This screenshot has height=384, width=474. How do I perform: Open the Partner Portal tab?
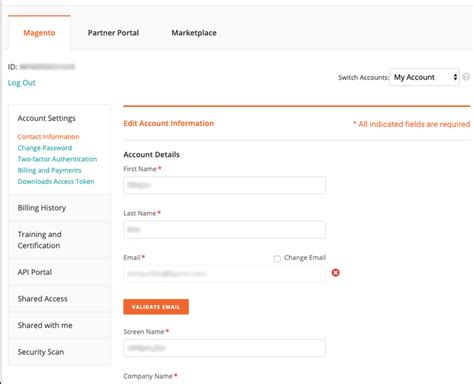coord(113,33)
